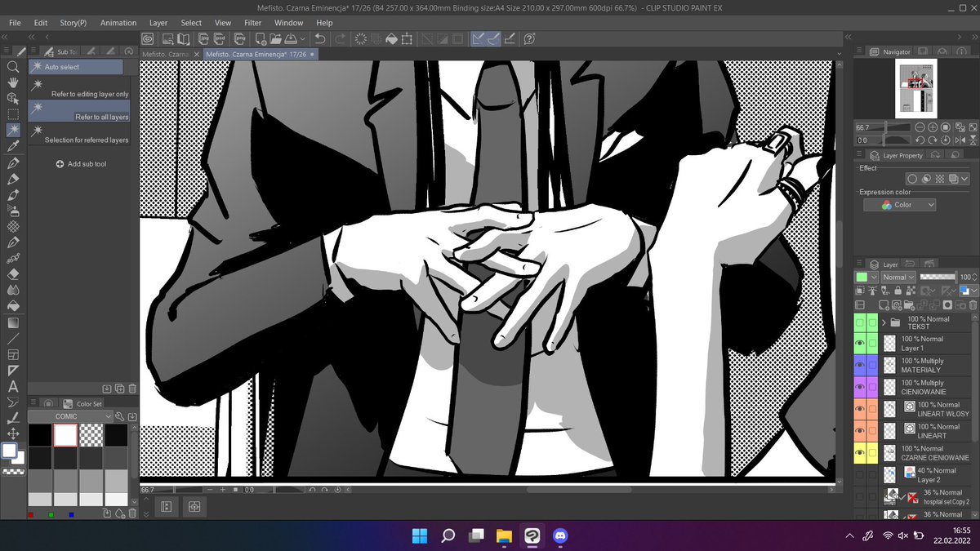Click the Undo arrow in the toolbar

click(x=318, y=38)
